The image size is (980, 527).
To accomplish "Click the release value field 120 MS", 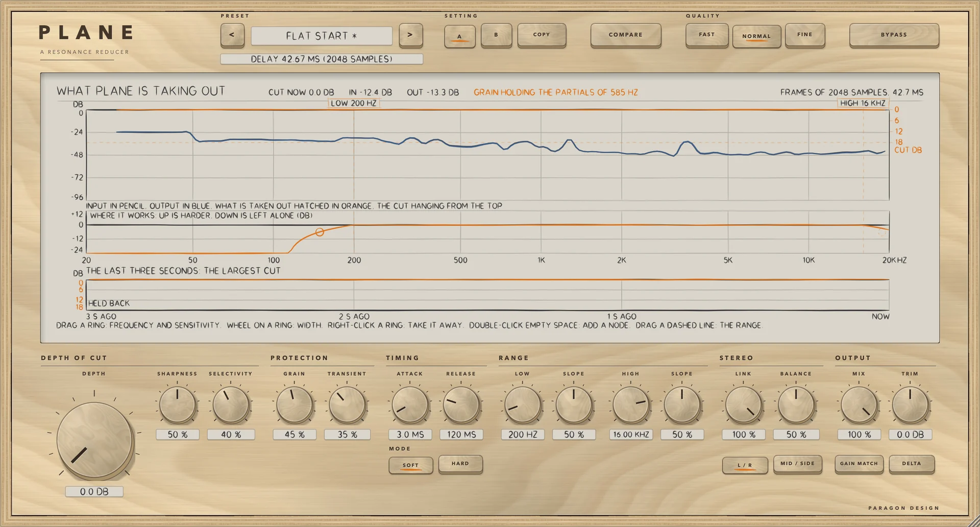I will [461, 435].
